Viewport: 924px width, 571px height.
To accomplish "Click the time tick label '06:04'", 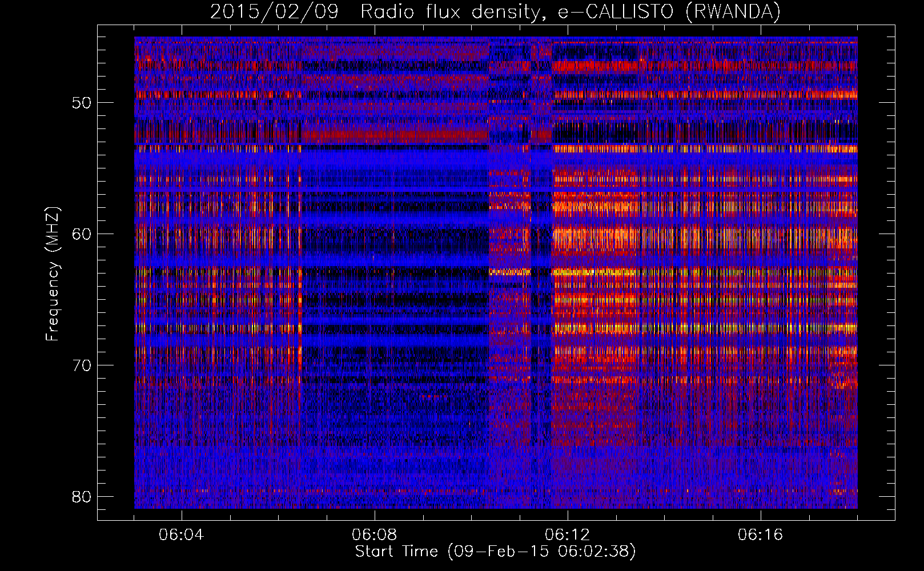I will [x=181, y=535].
